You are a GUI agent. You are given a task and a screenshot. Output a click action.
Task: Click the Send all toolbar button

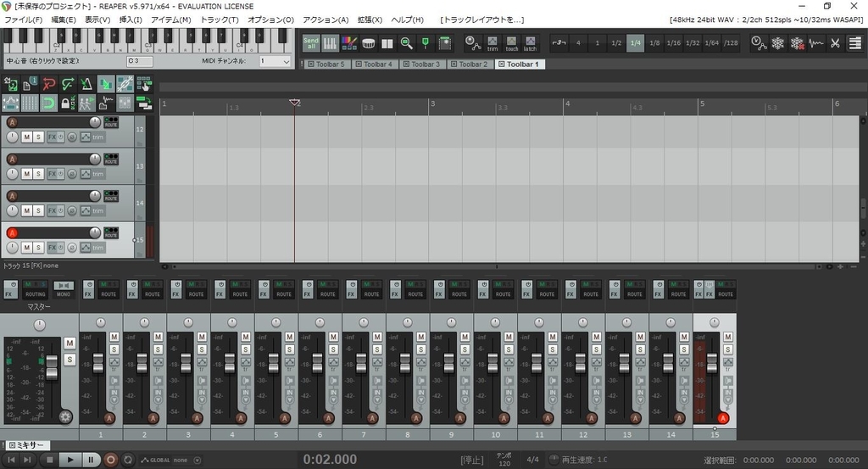click(310, 42)
